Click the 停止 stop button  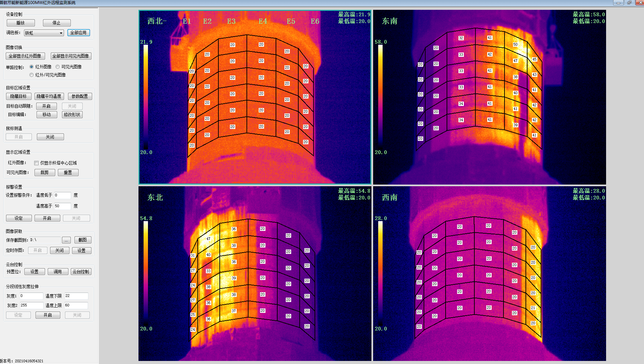point(57,23)
